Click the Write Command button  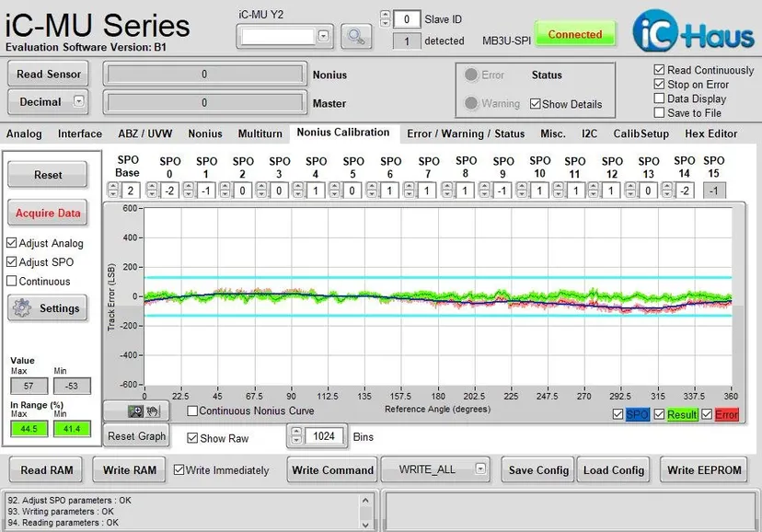click(332, 469)
